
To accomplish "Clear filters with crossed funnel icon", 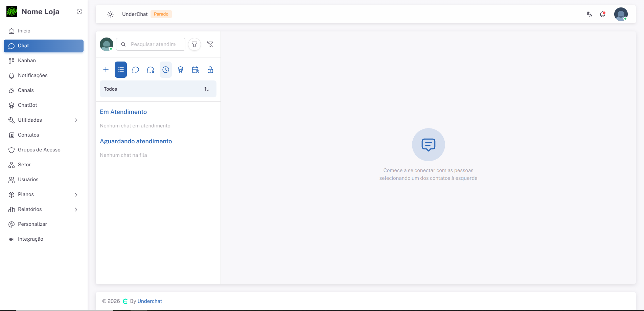I will (x=210, y=44).
